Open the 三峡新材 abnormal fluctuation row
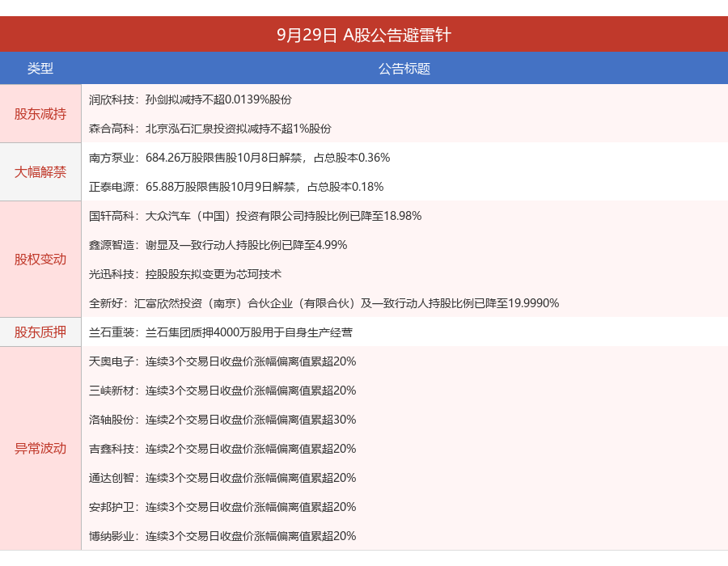The height and width of the screenshot is (566, 728). [x=222, y=391]
